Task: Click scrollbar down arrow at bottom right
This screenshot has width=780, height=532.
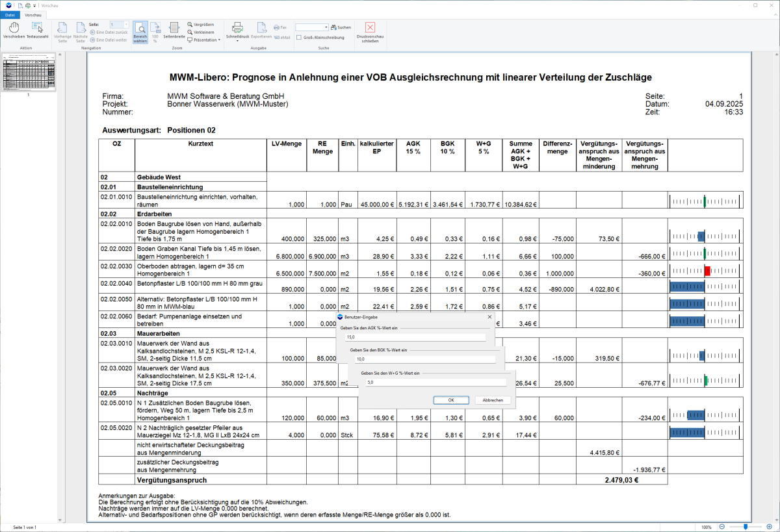Action: (776, 520)
